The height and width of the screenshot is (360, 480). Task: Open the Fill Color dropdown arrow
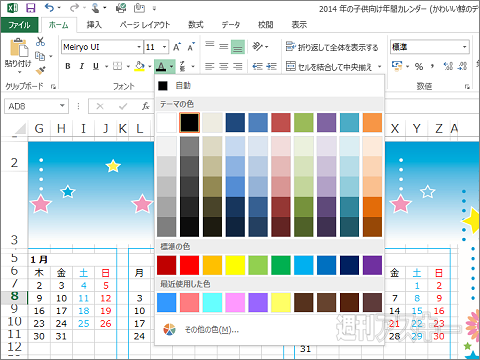pos(149,67)
